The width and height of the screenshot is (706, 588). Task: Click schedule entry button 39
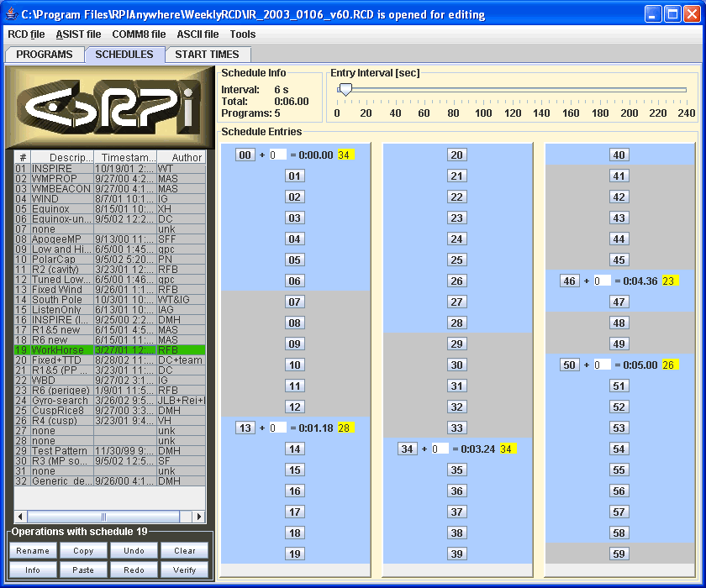[456, 554]
